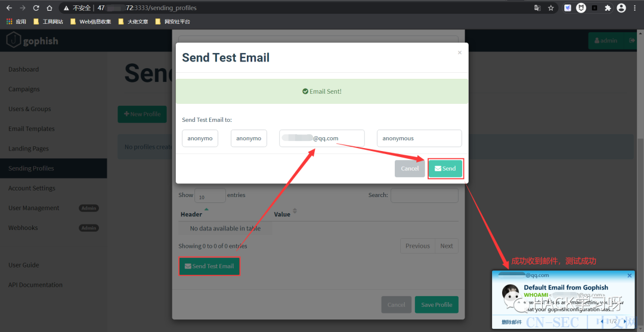
Task: Bookmark this page with the star icon
Action: (x=551, y=8)
